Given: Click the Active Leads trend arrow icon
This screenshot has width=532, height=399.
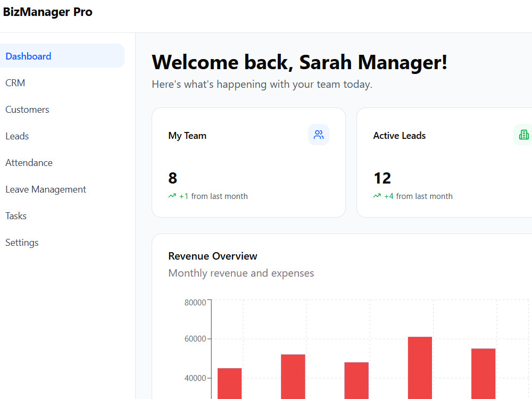Looking at the screenshot, I should 377,196.
